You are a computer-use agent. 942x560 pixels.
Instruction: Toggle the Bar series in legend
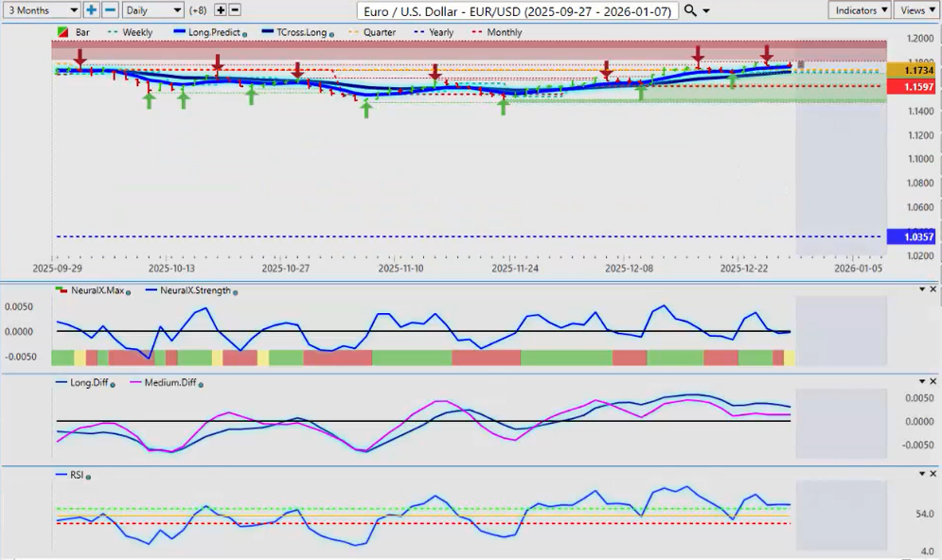point(62,32)
